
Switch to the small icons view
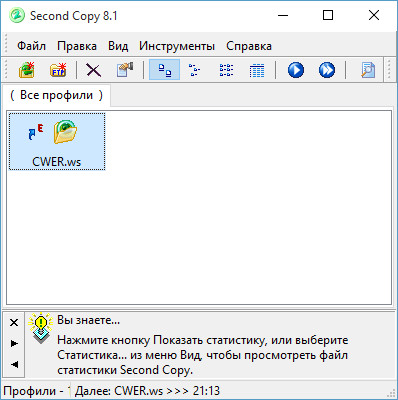194,70
